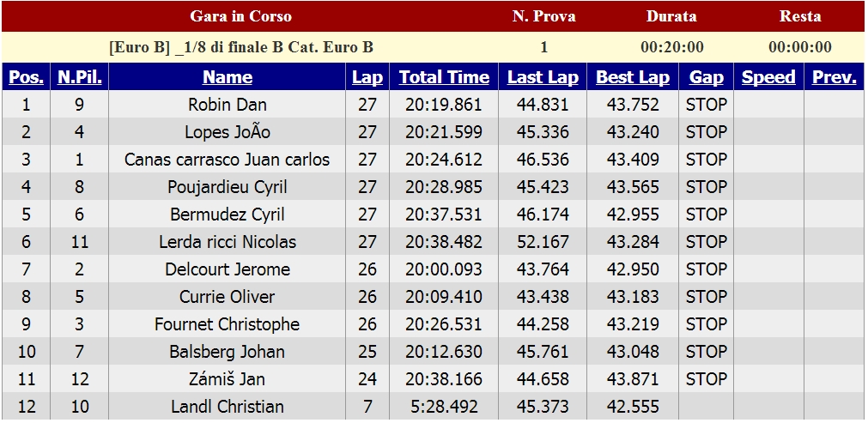Select the Robin Dan row name

227,105
